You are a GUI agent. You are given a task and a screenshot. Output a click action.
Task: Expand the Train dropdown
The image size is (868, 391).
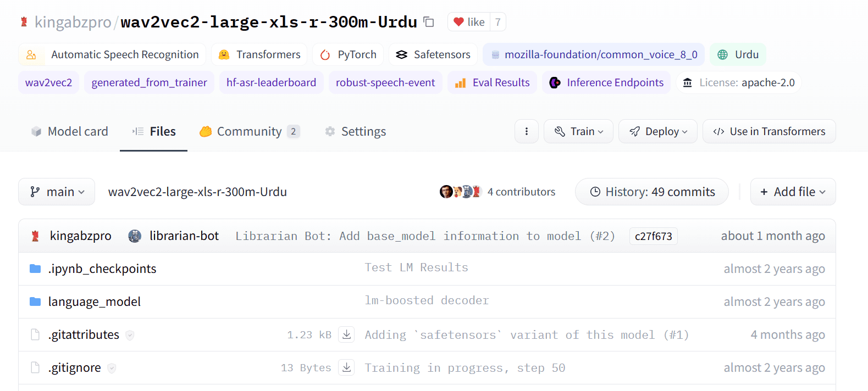click(578, 131)
